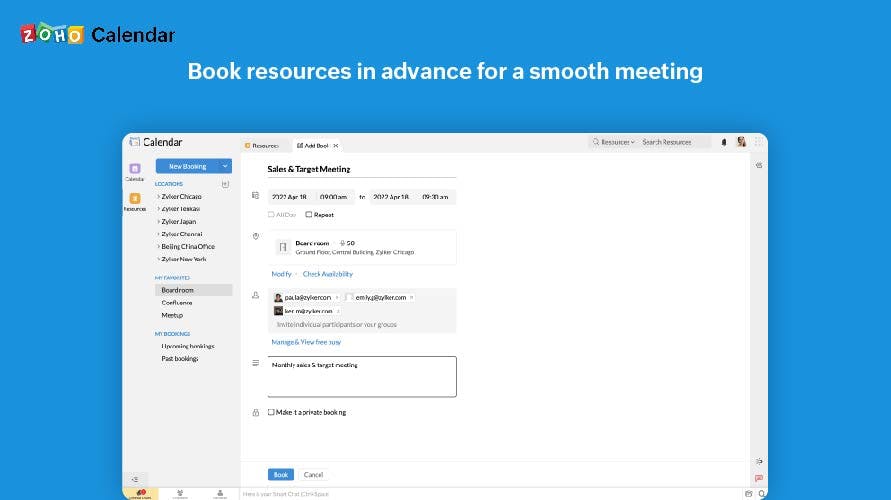Expand the Zylker Chicago location
Viewport: 891px width, 500px height.
click(x=159, y=197)
